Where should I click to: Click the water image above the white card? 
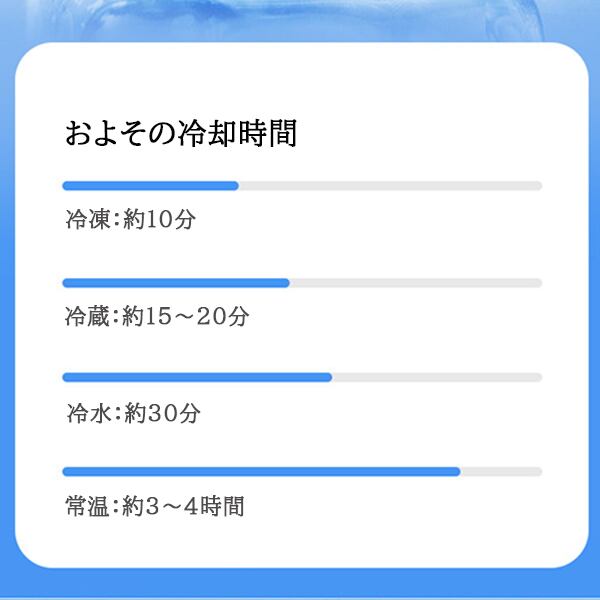pyautogui.click(x=300, y=20)
